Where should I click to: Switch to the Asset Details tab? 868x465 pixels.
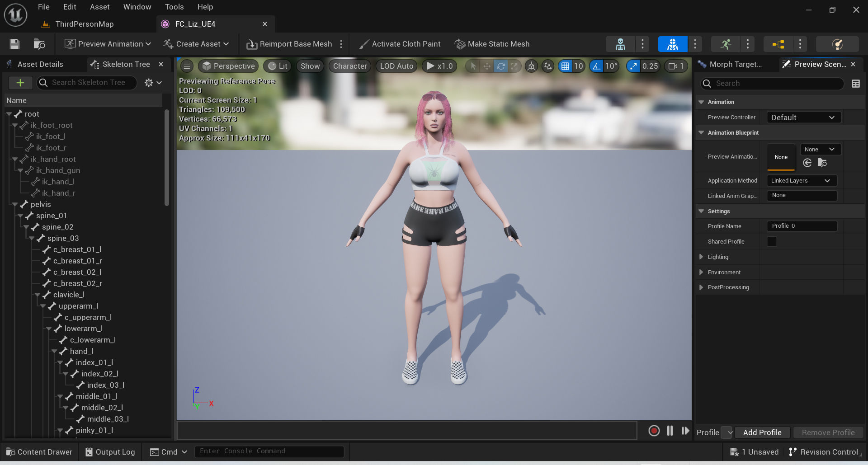[40, 64]
